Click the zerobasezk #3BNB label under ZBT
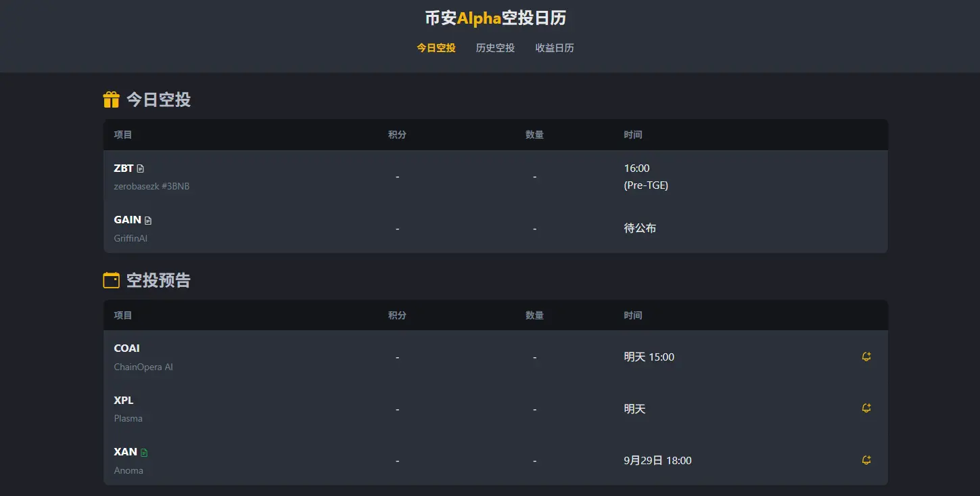This screenshot has height=496, width=980. pos(152,186)
